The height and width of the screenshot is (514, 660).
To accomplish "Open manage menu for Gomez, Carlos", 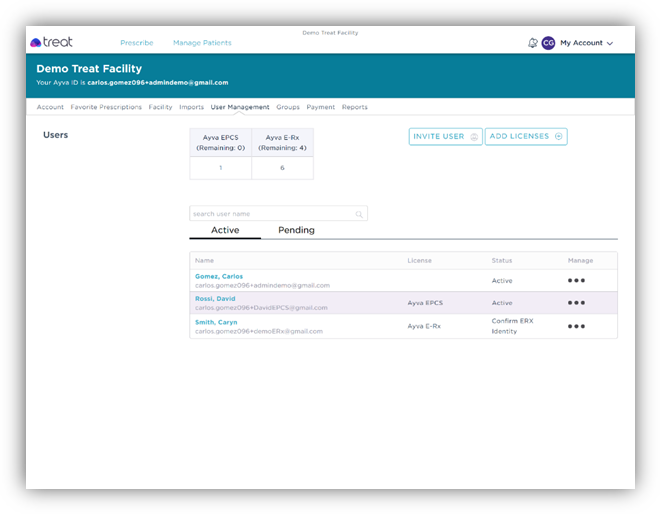I will pyautogui.click(x=576, y=281).
